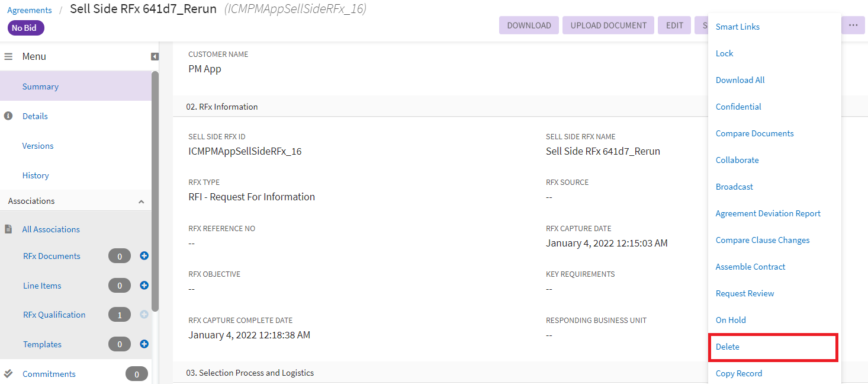Open the ellipsis more-actions button
Viewport: 868px width, 384px height.
coord(853,25)
